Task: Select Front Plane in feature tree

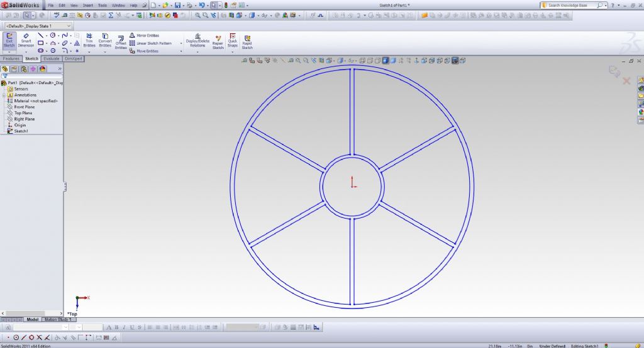Action: point(25,107)
